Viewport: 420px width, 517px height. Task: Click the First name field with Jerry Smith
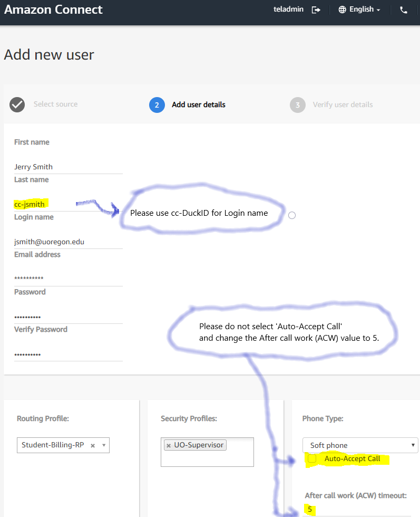click(x=68, y=167)
